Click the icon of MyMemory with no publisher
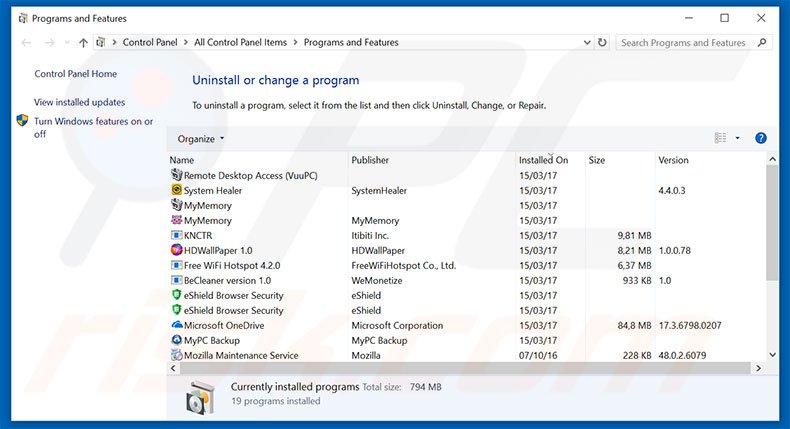This screenshot has height=429, width=790. pyautogui.click(x=176, y=205)
